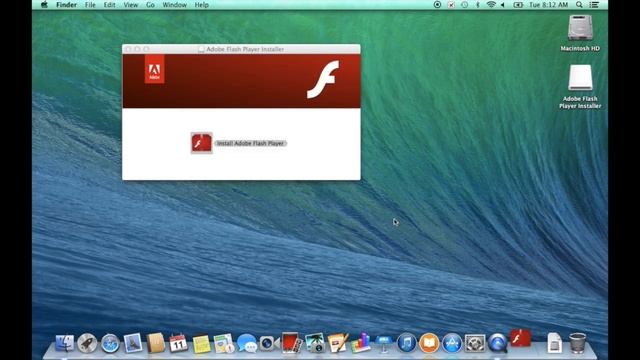Open the Install Adobe Flash Player app icon
Screen dimensions: 640x360
[202, 143]
